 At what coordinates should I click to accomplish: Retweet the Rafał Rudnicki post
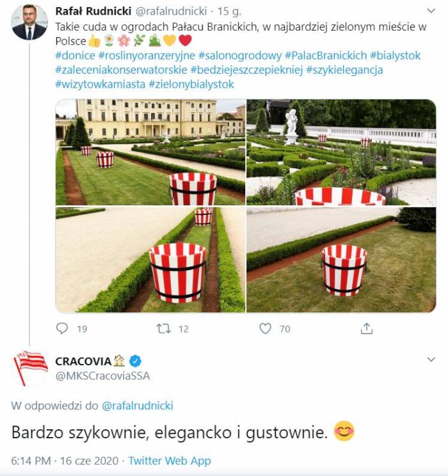tap(164, 328)
